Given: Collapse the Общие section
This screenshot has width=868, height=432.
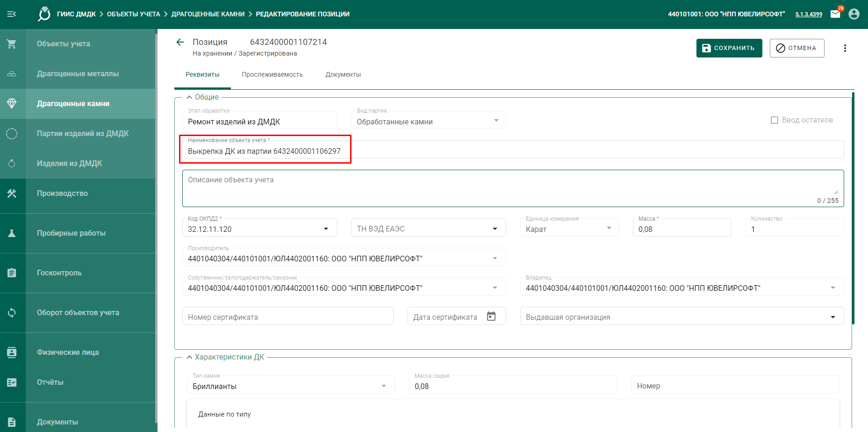Looking at the screenshot, I should (x=189, y=97).
